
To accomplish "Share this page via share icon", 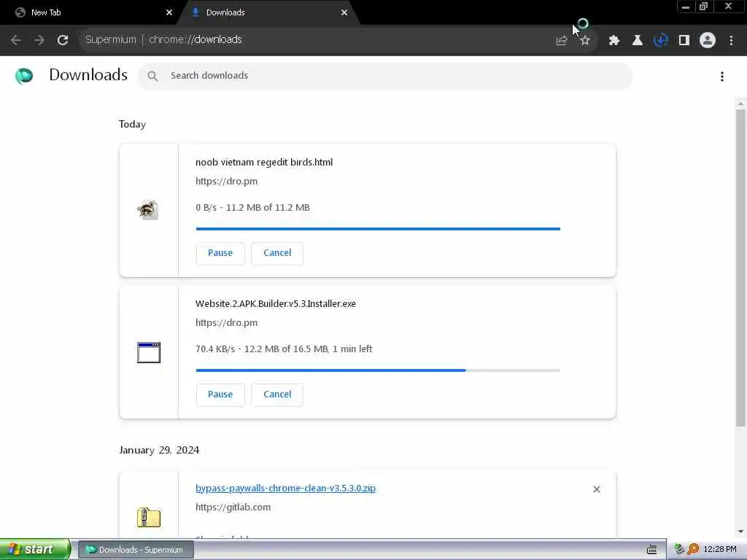I will (562, 41).
